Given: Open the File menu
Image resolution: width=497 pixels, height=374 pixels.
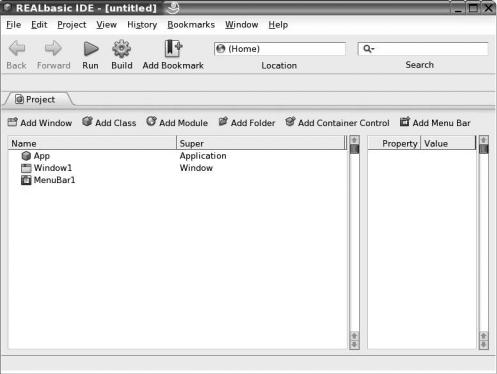Looking at the screenshot, I should 14,25.
